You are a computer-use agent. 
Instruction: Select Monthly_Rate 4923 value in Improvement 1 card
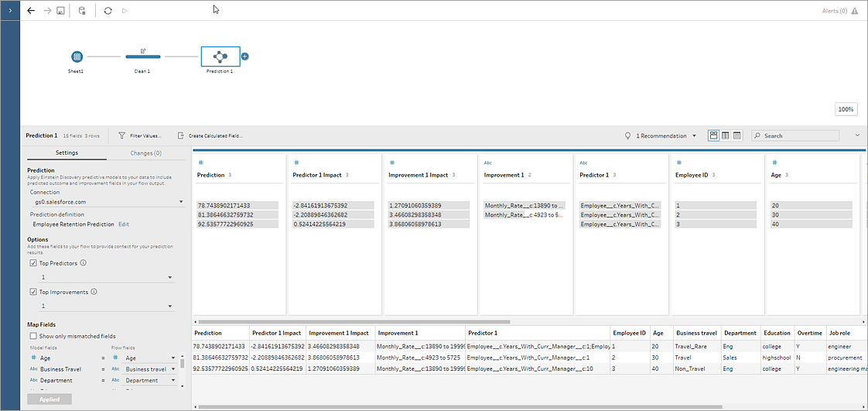click(x=525, y=215)
